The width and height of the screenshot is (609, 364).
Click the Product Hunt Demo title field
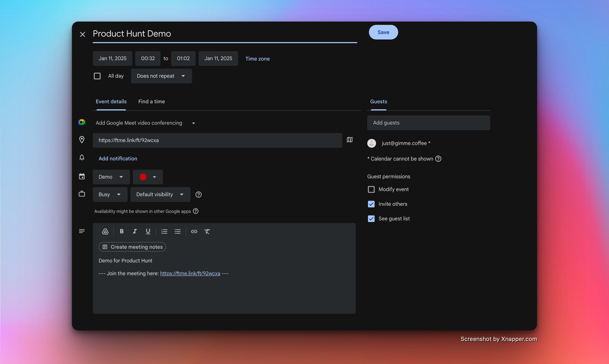pyautogui.click(x=225, y=34)
